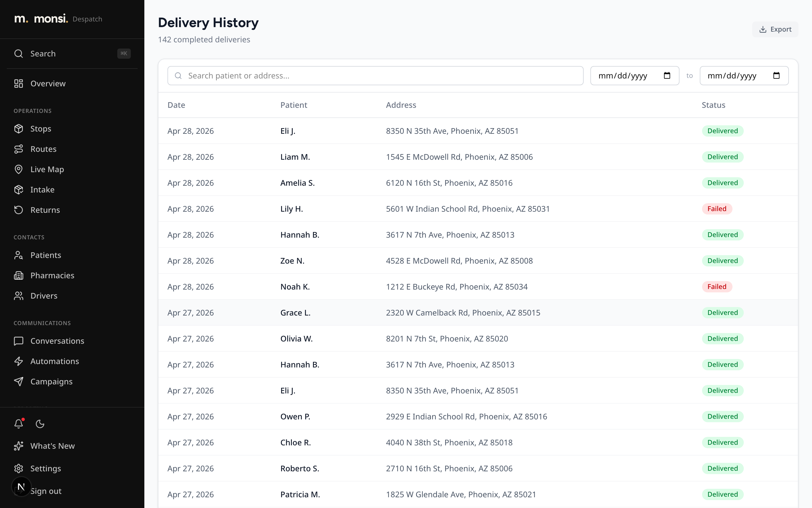
Task: Open the Settings link
Action: tap(72, 468)
